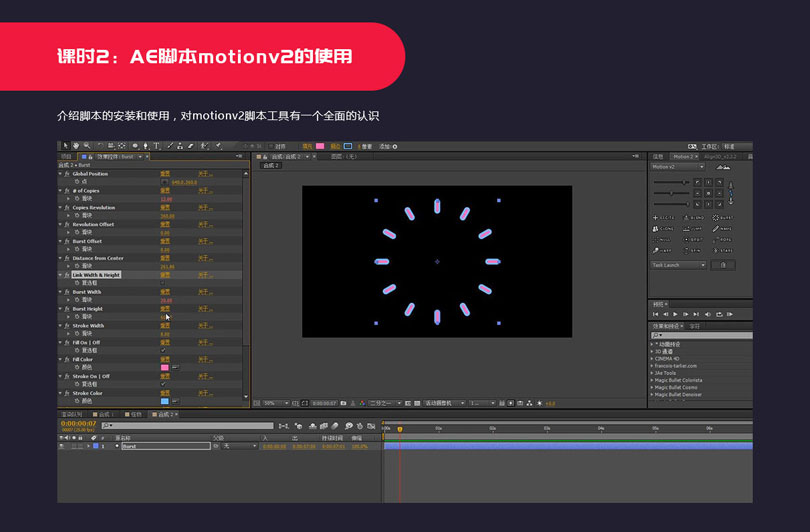
Task: Select the Zoom magnifier tool
Action: (87, 146)
